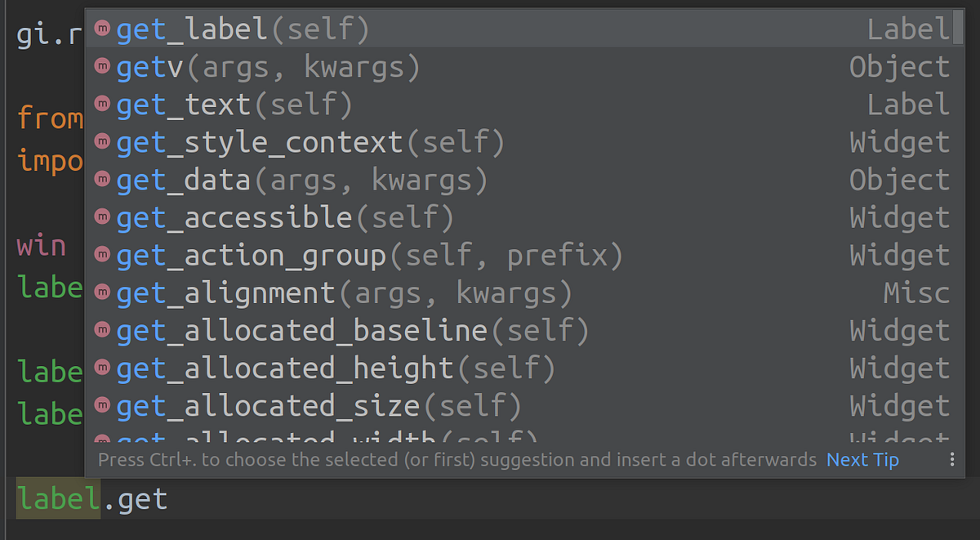
Task: Show the Next Tip link
Action: pyautogui.click(x=862, y=460)
